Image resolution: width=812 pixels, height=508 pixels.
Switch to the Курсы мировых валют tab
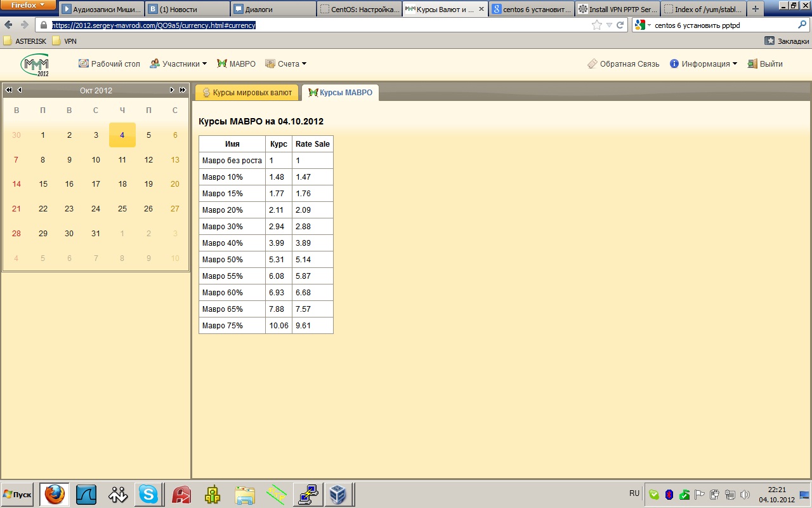247,93
